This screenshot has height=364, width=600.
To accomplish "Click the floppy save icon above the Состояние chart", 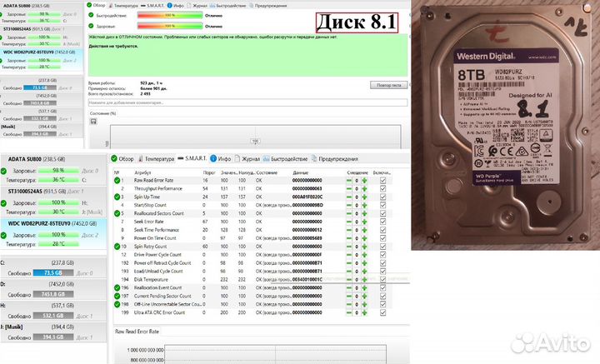I will click(93, 122).
